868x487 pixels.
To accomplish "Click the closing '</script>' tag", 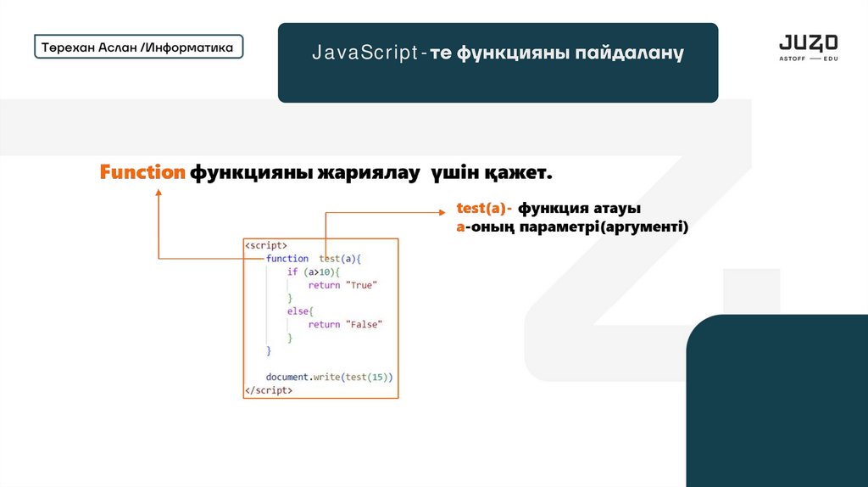I will click(269, 390).
